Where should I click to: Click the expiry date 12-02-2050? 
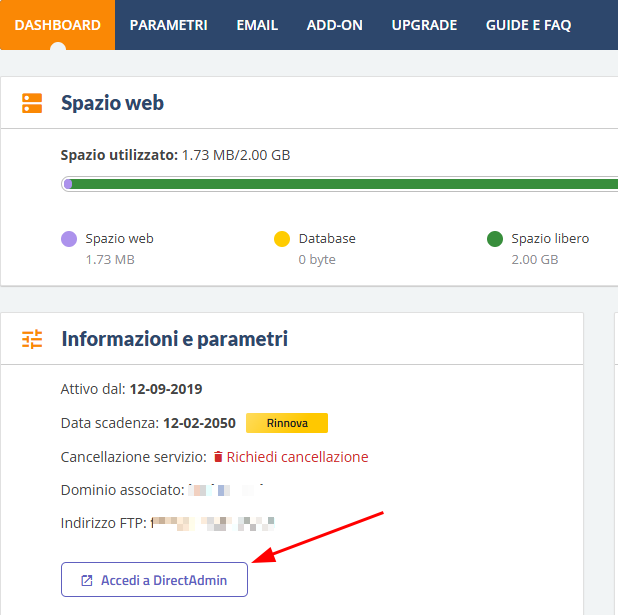tap(199, 423)
